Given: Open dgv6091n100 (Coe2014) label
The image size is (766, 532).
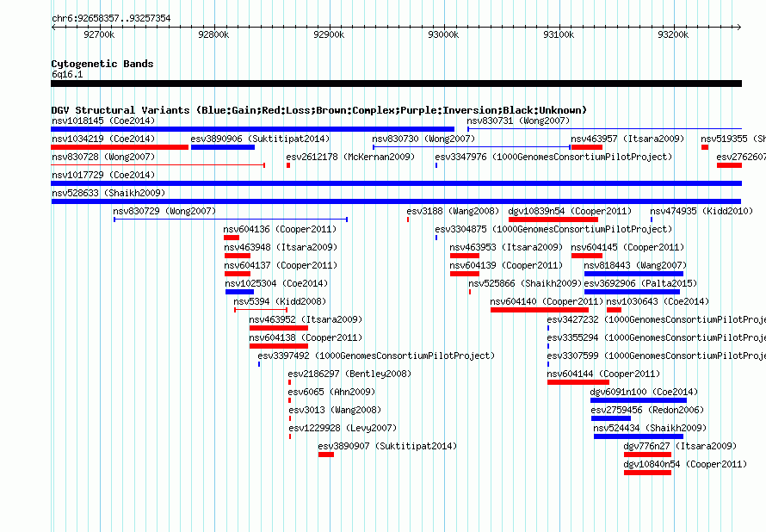Looking at the screenshot, I should click(x=644, y=392).
